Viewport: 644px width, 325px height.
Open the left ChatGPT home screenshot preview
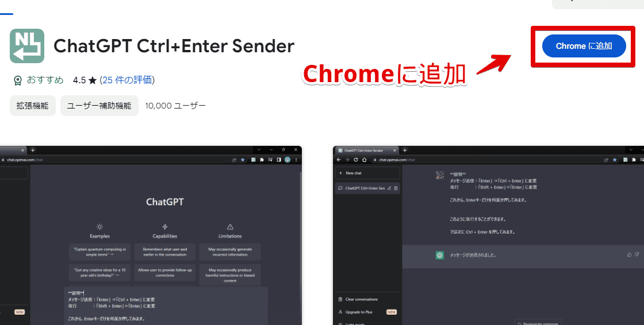(x=151, y=235)
